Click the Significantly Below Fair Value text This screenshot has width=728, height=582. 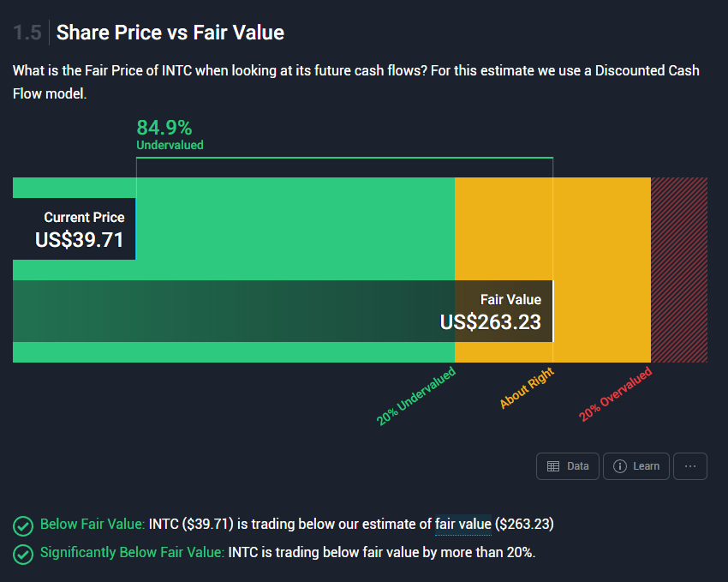pos(132,553)
